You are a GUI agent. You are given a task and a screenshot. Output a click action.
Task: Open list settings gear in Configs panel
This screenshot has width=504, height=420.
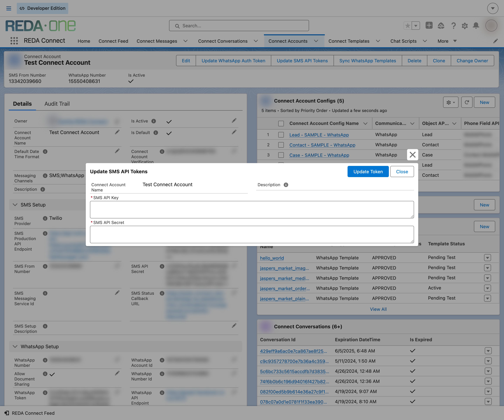(451, 103)
